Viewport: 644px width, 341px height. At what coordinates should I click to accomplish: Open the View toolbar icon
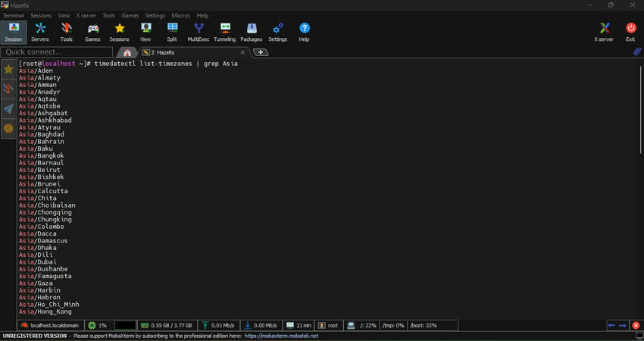pos(145,32)
